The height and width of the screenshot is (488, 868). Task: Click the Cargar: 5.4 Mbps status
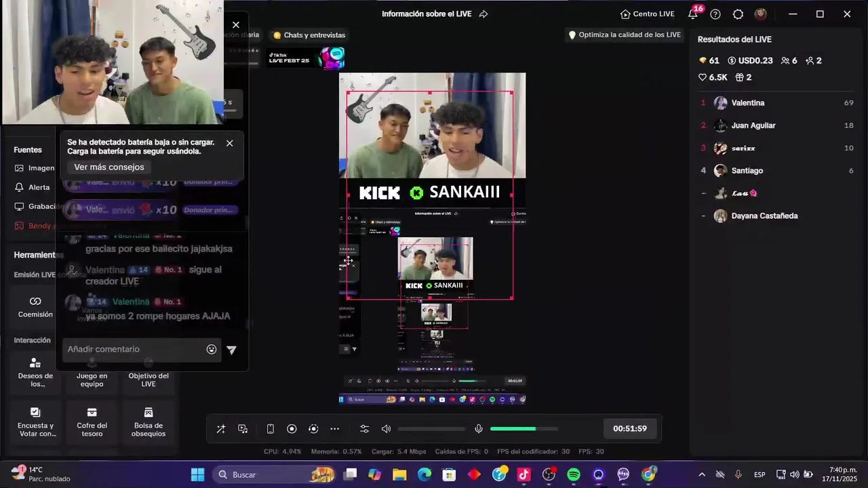399,451
